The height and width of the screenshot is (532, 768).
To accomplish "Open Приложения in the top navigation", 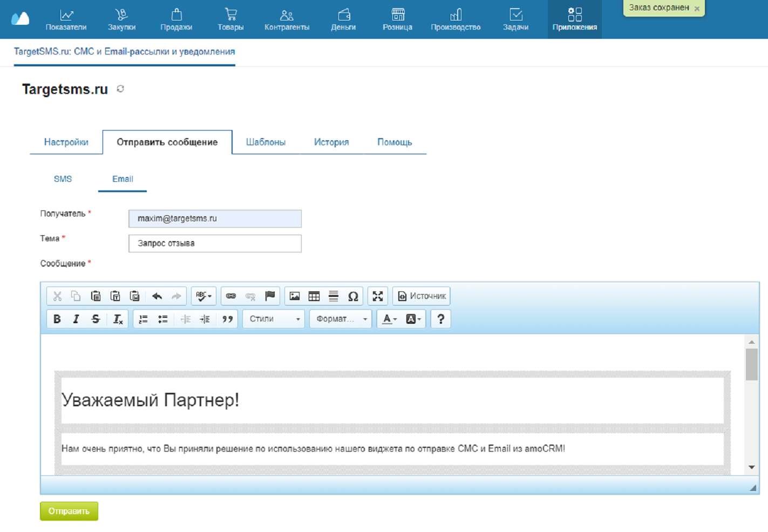I will click(x=575, y=19).
